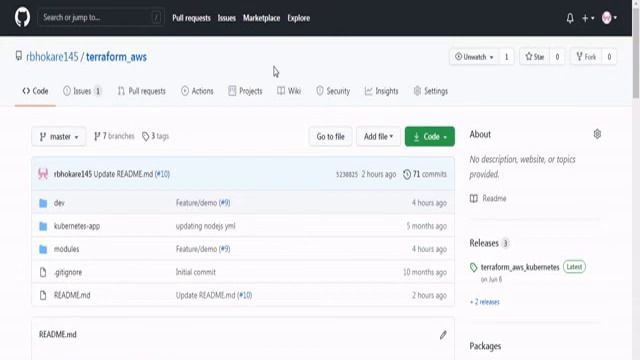Viewport: 640px width, 360px height.
Task: Click the modules folder icon
Action: [43, 249]
